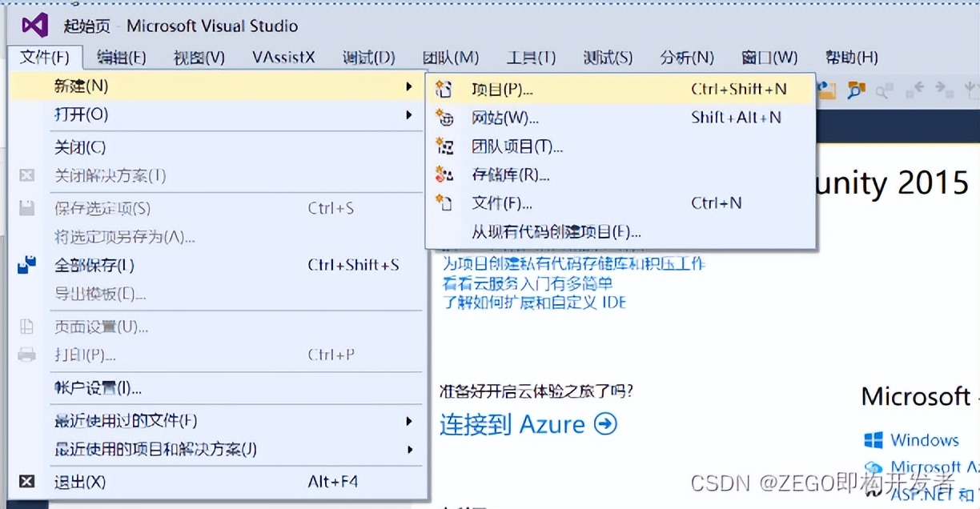Click the 连接到 Azure link text
This screenshot has width=980, height=509.
(x=512, y=423)
